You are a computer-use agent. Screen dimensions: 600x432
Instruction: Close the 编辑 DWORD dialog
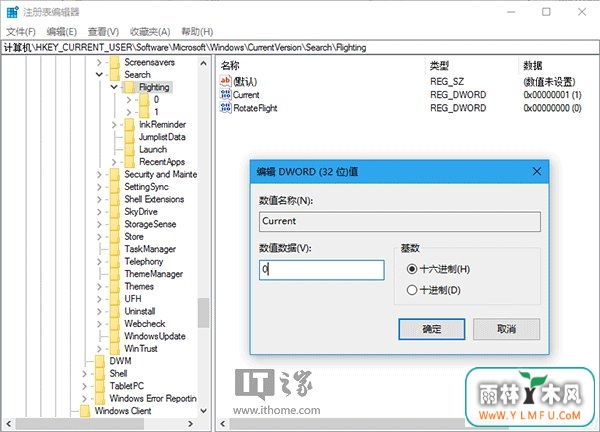pyautogui.click(x=537, y=171)
